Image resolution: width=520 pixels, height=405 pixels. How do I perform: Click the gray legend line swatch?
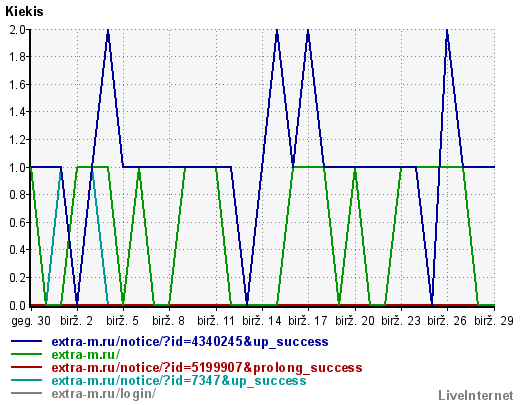tap(27, 393)
